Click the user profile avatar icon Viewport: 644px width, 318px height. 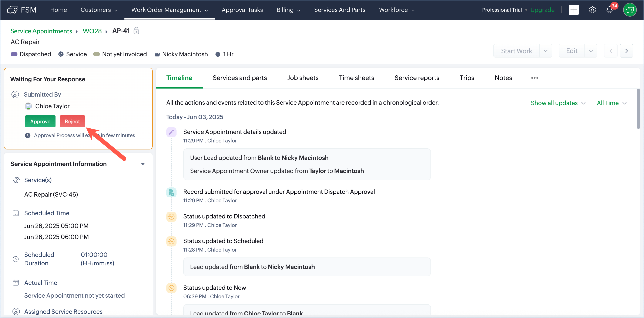click(x=630, y=10)
